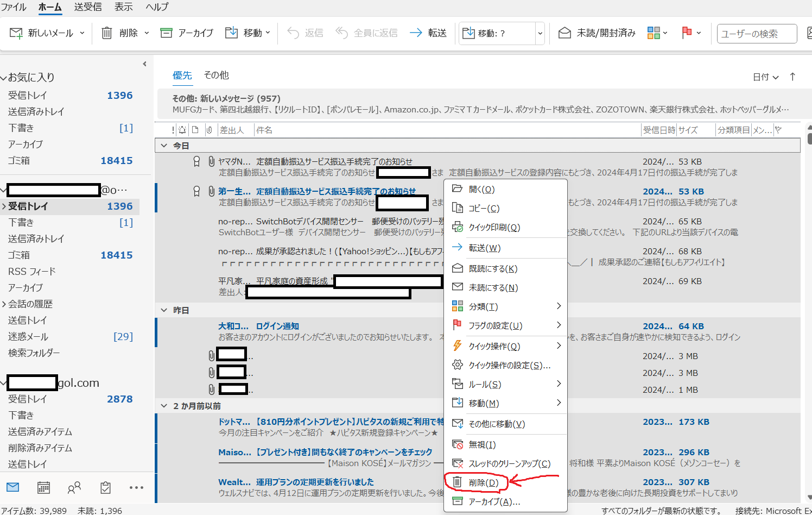Click the 削除 trash icon in the ribbon
Image resolution: width=812 pixels, height=515 pixels.
(106, 33)
